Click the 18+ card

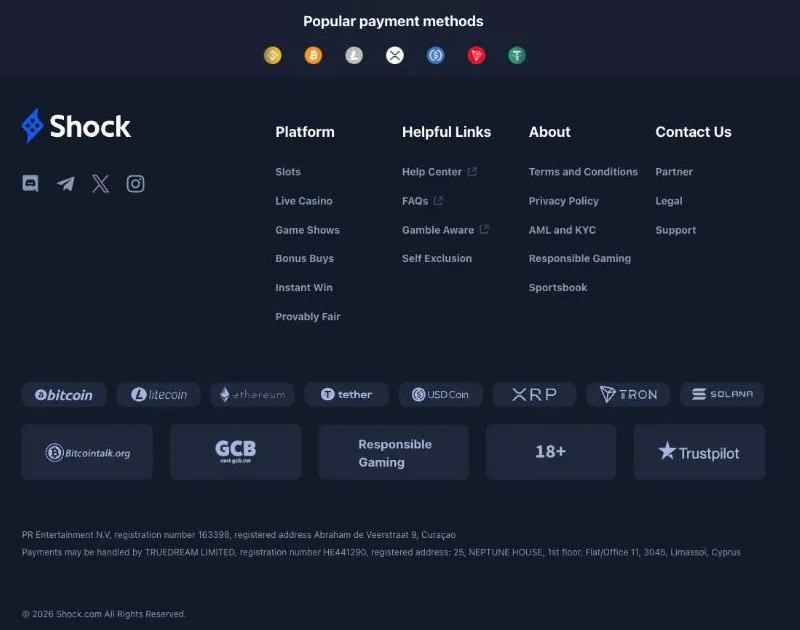(551, 452)
